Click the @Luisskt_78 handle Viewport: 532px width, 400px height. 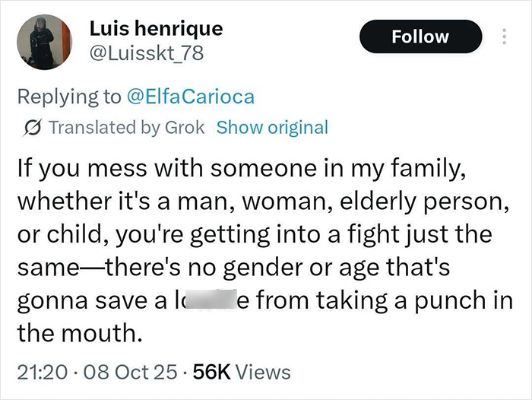pos(146,53)
